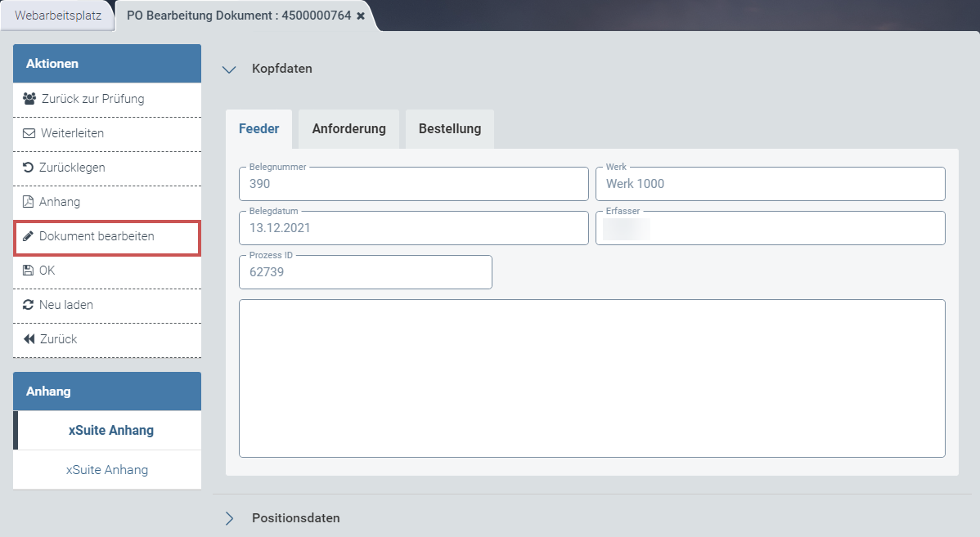Switch to the Anforderung tab
Viewport: 980px width, 537px height.
348,128
